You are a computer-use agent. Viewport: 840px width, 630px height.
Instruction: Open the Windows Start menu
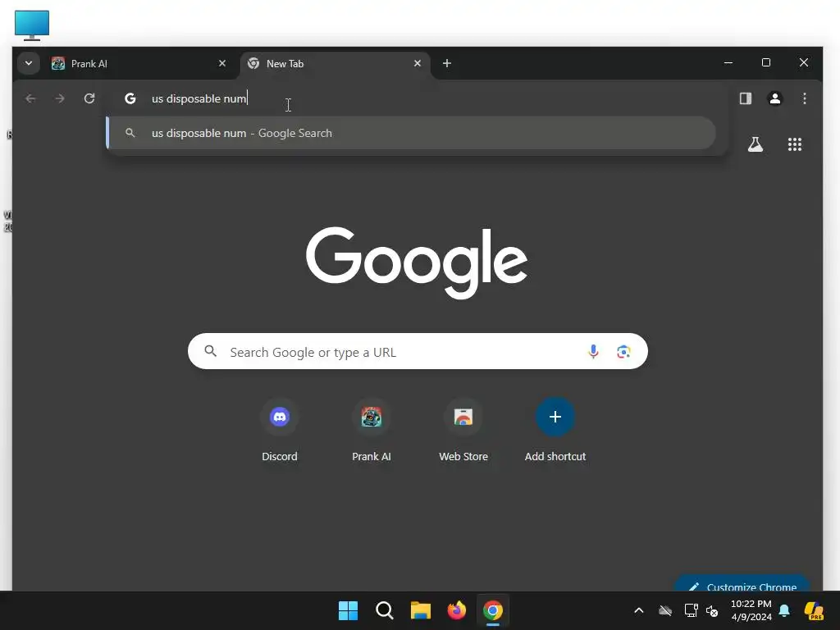tap(348, 610)
